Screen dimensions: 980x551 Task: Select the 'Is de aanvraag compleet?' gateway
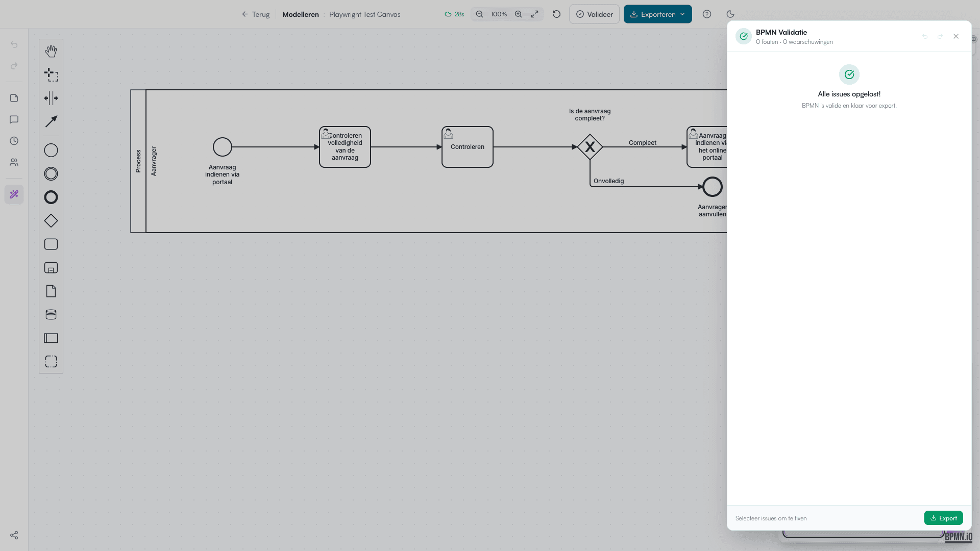[590, 147]
